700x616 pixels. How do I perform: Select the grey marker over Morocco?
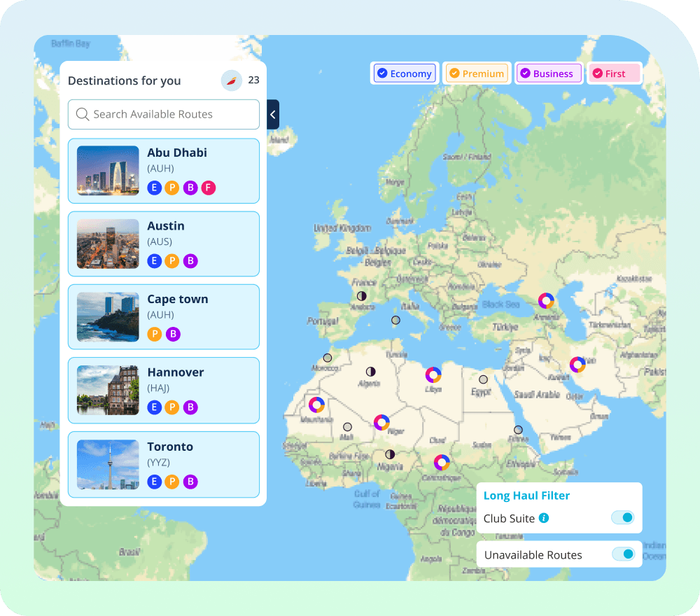pos(328,358)
